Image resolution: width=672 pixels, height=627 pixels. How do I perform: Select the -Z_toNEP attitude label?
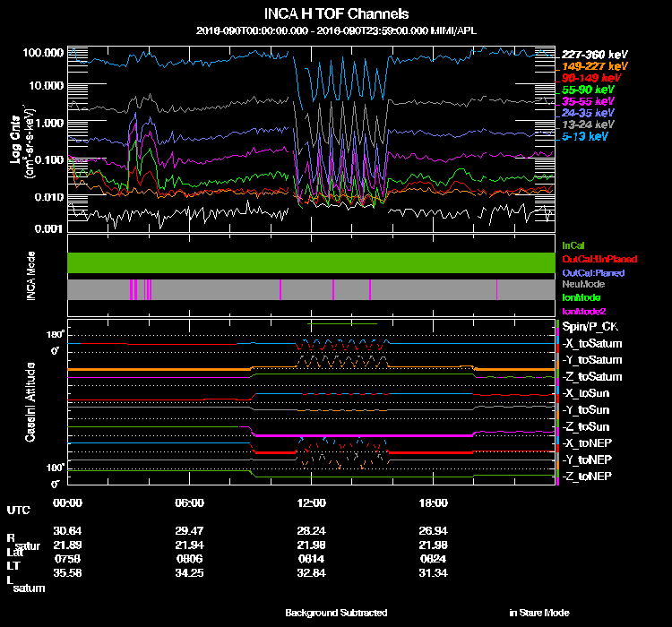coord(588,476)
